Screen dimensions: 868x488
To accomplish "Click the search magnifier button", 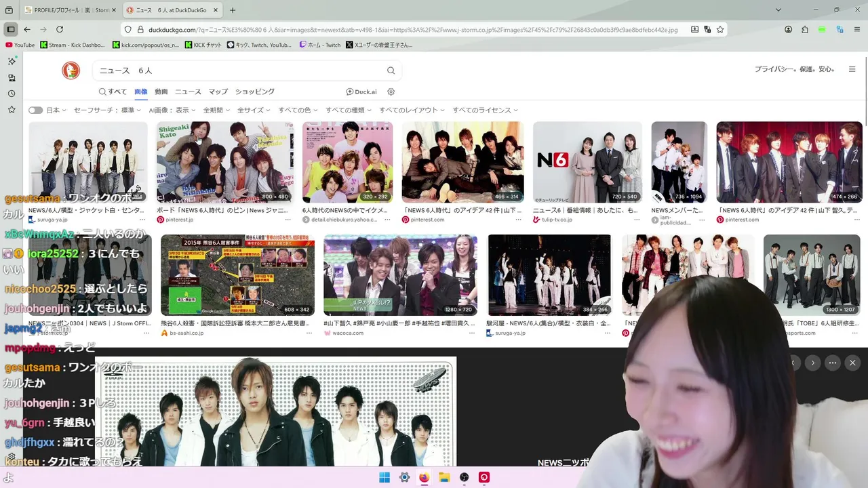I will coord(391,70).
